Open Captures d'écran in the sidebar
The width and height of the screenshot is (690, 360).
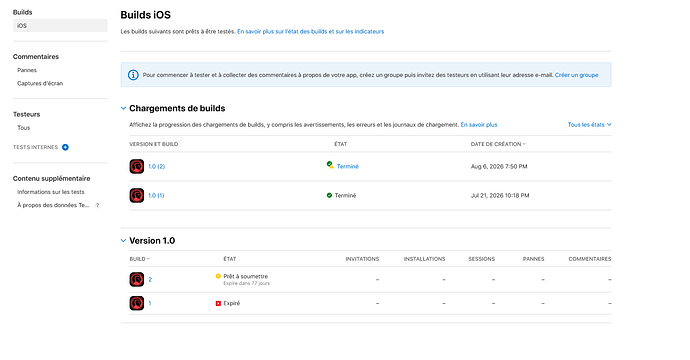point(40,83)
